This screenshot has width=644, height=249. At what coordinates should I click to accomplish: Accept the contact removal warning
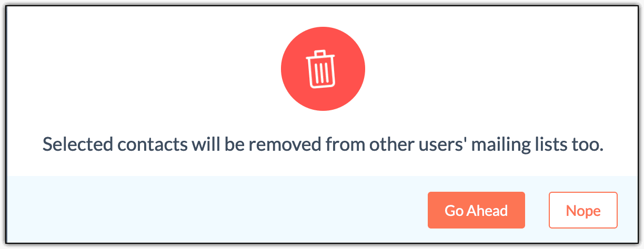[476, 210]
